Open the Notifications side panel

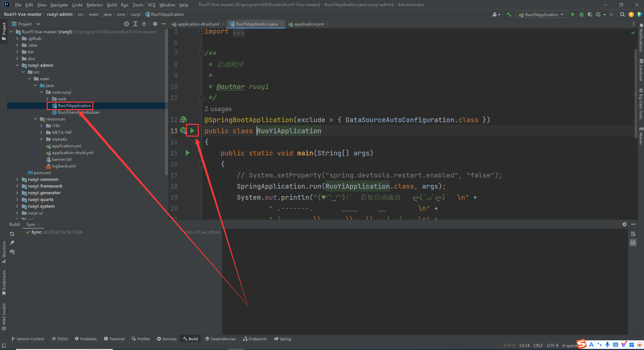(641, 38)
